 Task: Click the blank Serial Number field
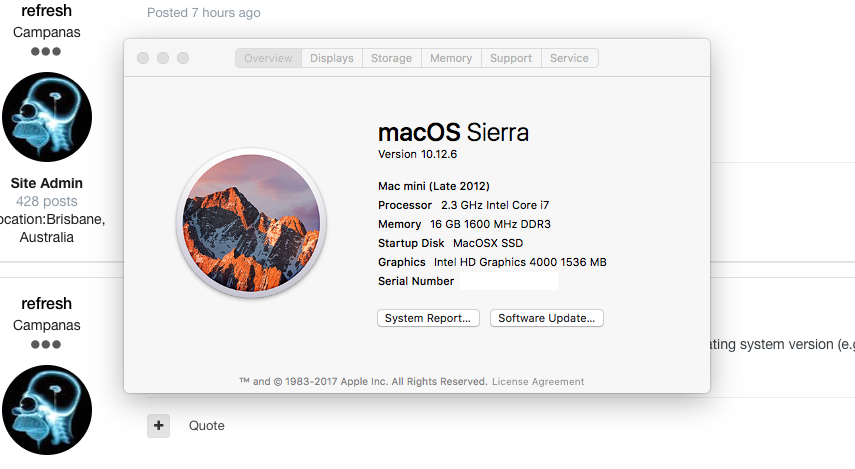pyautogui.click(x=509, y=281)
